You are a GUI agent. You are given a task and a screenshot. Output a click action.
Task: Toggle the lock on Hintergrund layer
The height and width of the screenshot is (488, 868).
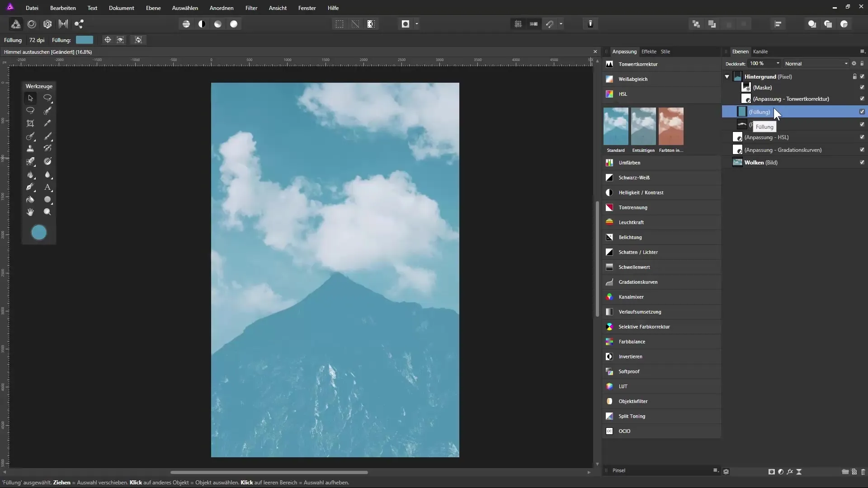pyautogui.click(x=854, y=77)
